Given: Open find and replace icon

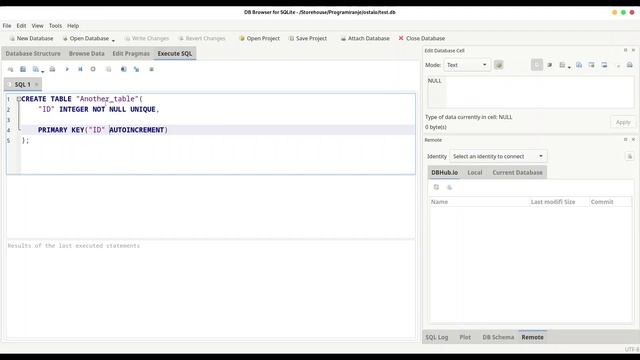Looking at the screenshot, I should tap(136, 69).
